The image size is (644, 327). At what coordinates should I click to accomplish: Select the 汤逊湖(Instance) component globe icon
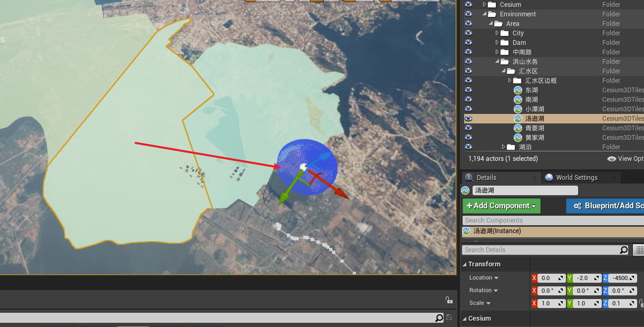click(x=466, y=231)
